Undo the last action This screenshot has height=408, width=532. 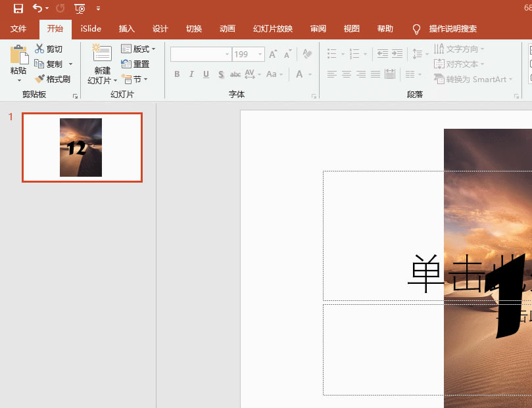pos(37,8)
